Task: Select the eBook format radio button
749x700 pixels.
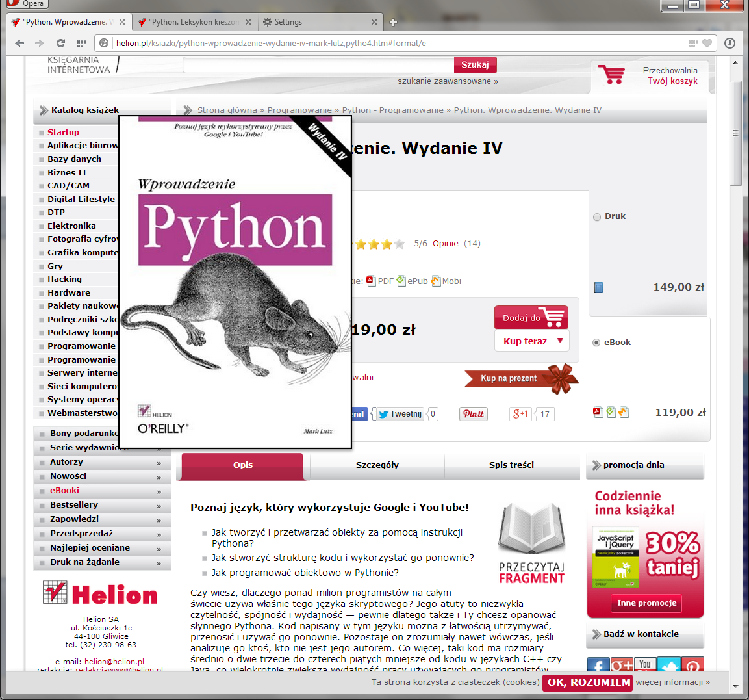Action: pyautogui.click(x=596, y=343)
